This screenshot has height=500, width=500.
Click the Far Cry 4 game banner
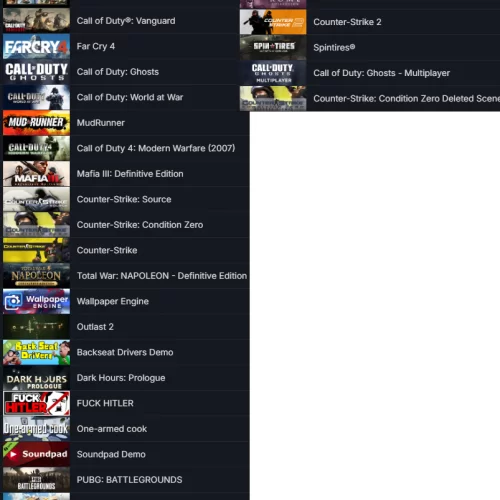click(x=36, y=46)
